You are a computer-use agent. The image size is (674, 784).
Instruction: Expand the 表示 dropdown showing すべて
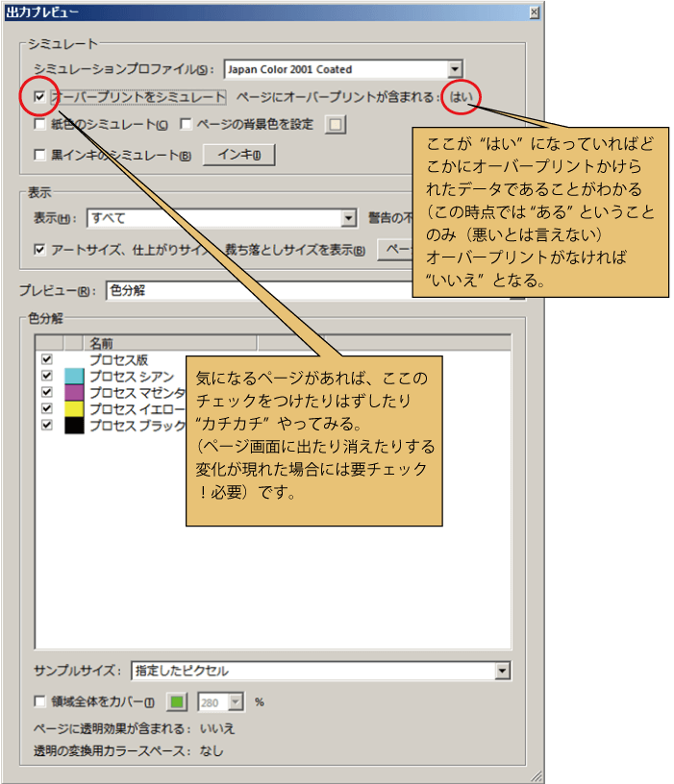tap(349, 218)
